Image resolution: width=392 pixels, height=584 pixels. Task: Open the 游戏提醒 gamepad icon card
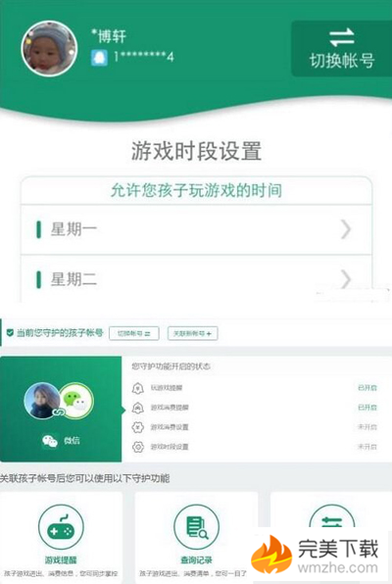pyautogui.click(x=61, y=526)
